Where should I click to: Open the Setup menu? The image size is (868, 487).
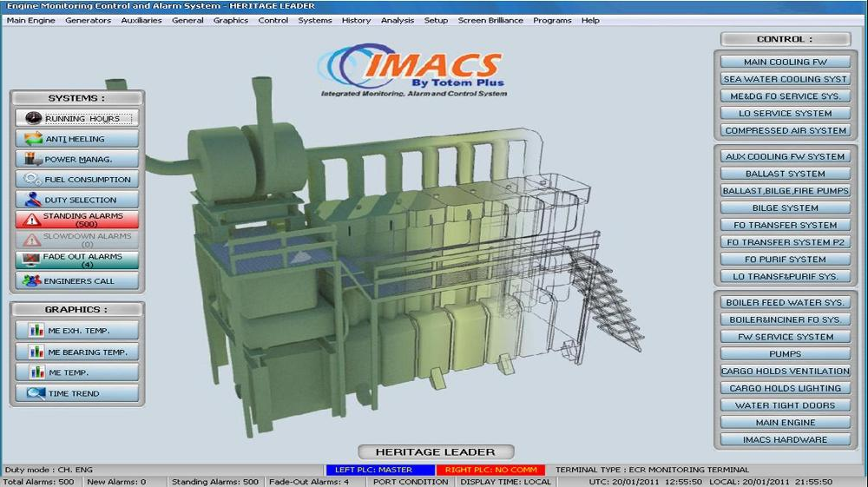click(x=436, y=20)
